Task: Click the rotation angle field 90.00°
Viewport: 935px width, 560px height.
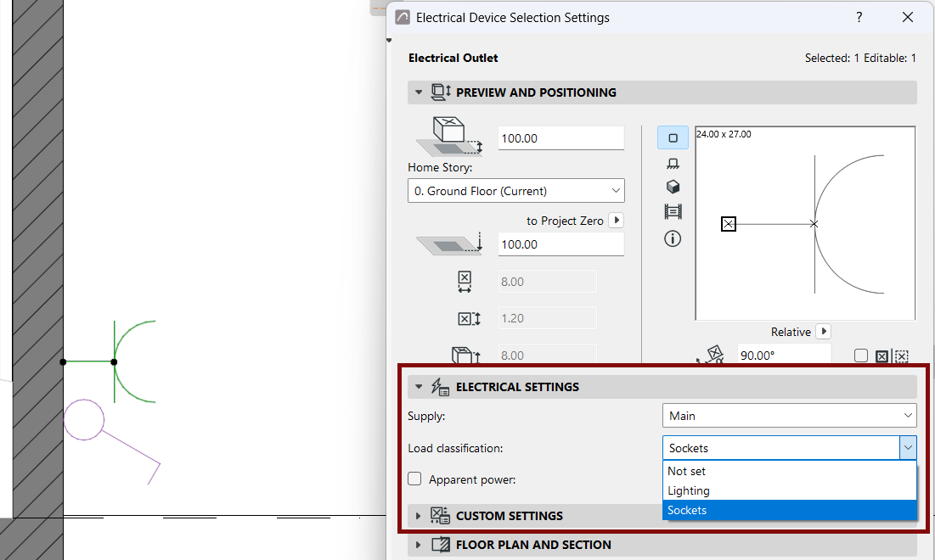Action: tap(784, 355)
